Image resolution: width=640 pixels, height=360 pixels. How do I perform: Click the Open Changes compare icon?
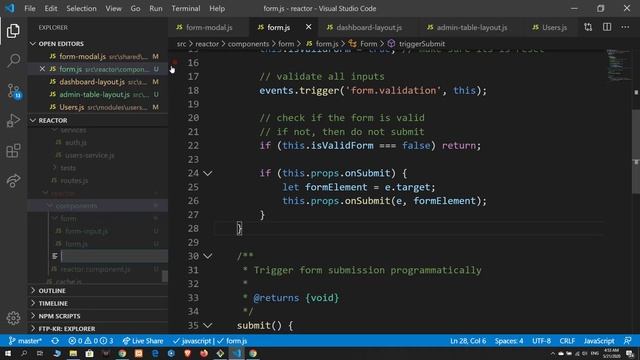pyautogui.click(x=588, y=27)
